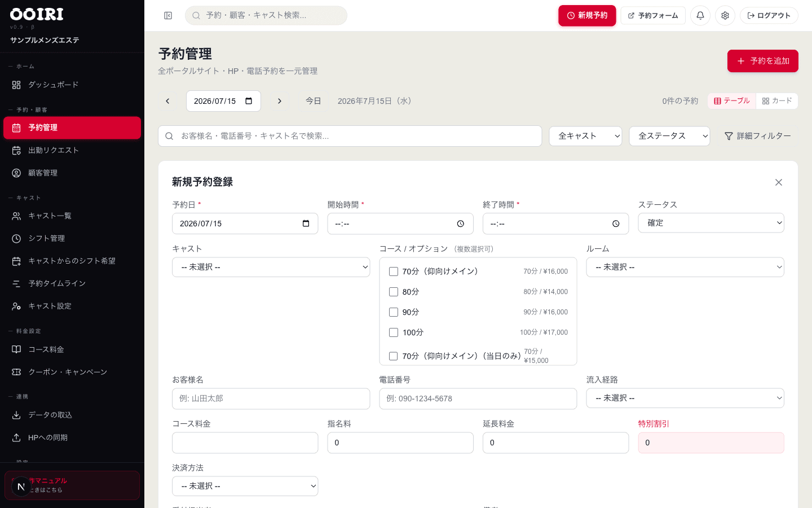Click clock icon in 終了時間 field
The height and width of the screenshot is (508, 812).
616,224
